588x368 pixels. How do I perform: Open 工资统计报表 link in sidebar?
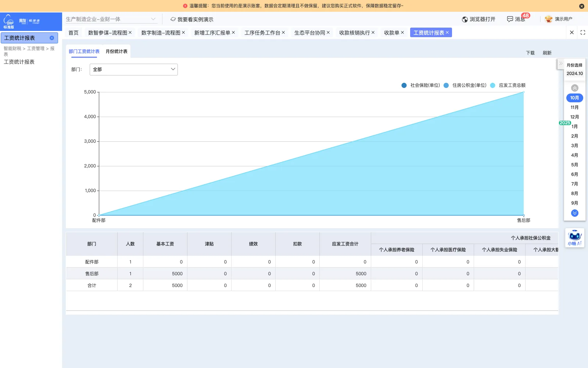(x=19, y=62)
